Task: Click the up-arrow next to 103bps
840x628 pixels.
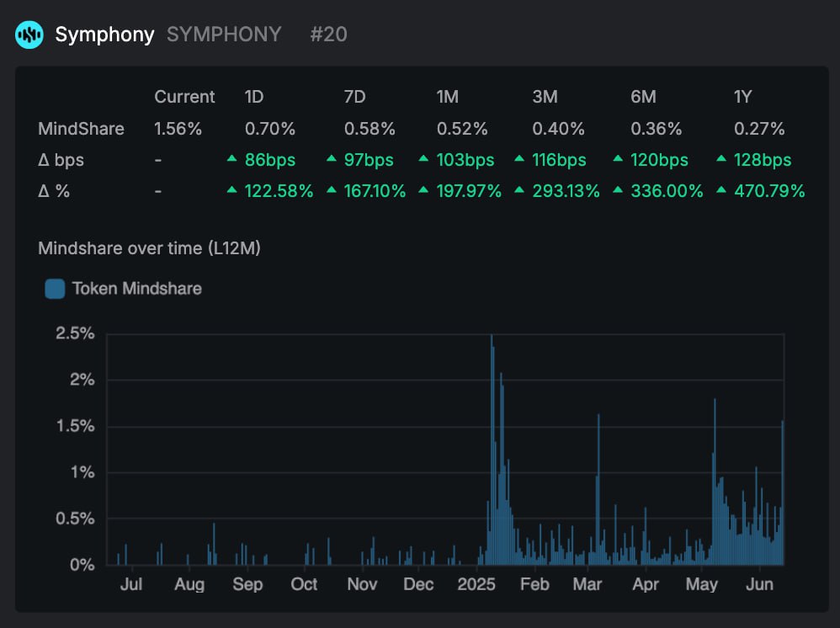Action: (x=425, y=159)
